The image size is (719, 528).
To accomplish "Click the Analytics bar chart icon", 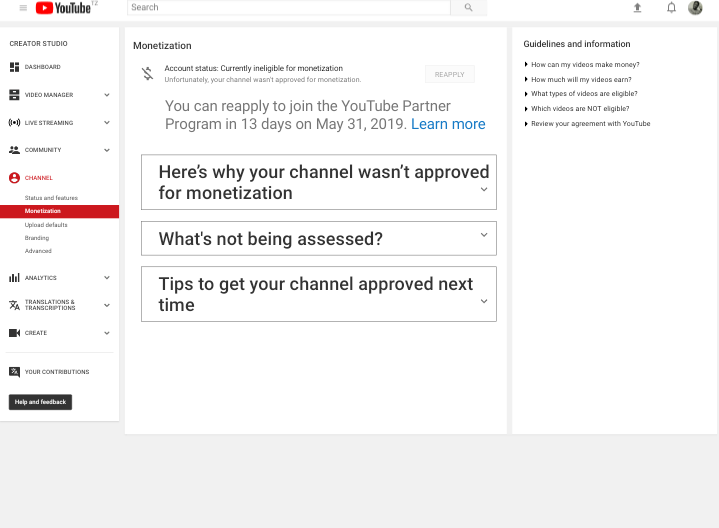I will coord(14,278).
